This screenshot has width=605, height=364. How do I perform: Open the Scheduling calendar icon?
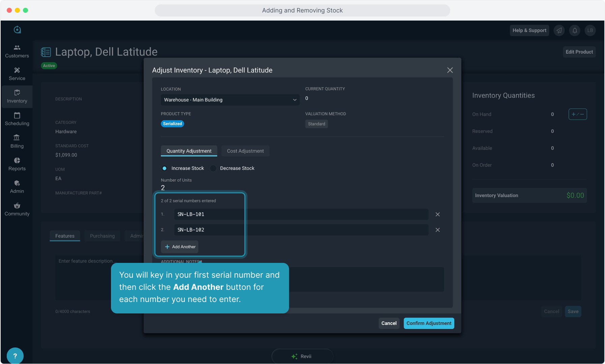[17, 116]
